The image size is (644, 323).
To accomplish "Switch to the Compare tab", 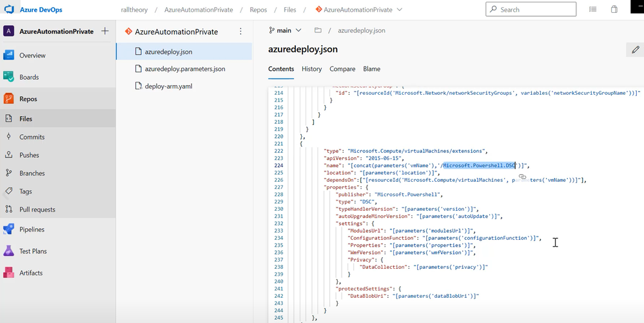I will (342, 69).
